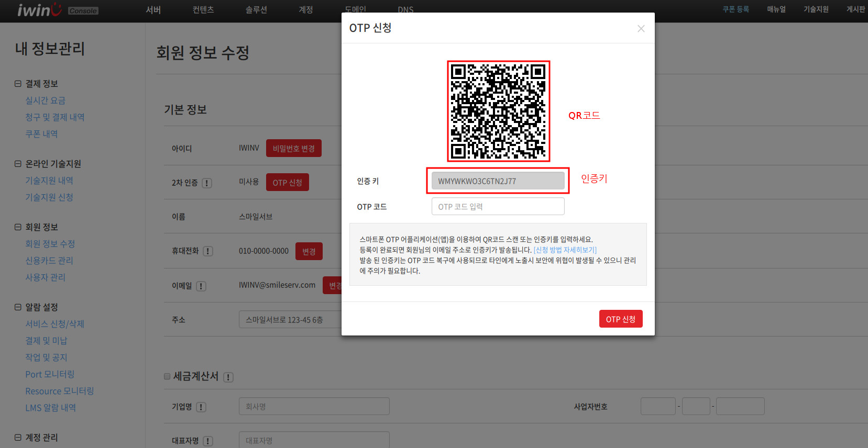
Task: Open 회원 정보 수정 in the sidebar
Action: [50, 244]
